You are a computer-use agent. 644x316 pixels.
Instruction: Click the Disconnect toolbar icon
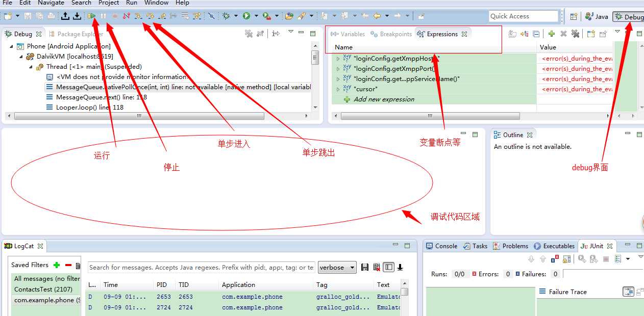[x=127, y=16]
